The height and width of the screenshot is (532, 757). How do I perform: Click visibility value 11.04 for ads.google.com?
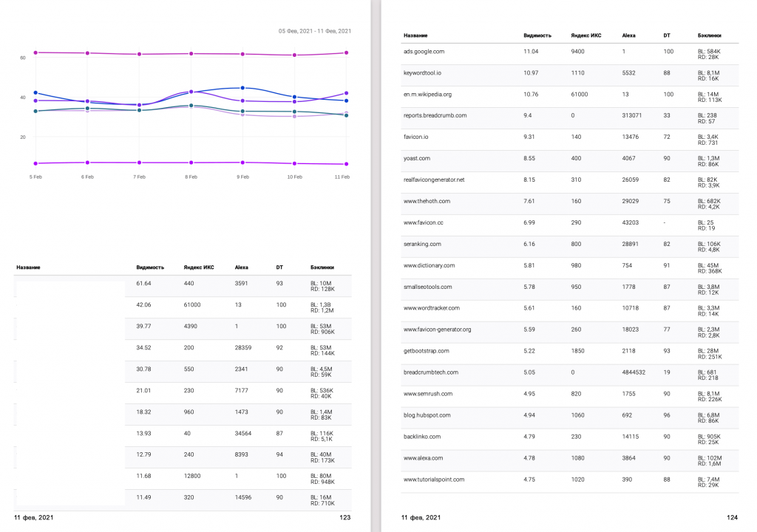point(531,52)
